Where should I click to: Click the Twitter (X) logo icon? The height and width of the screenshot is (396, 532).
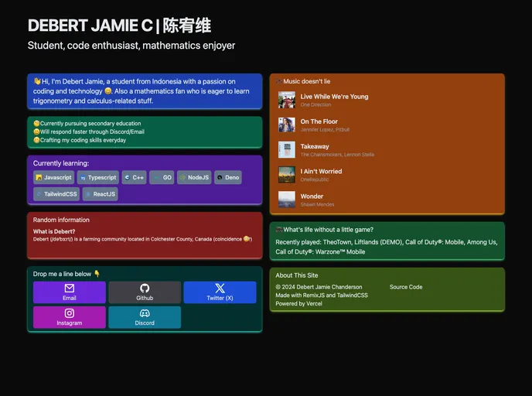[220, 288]
